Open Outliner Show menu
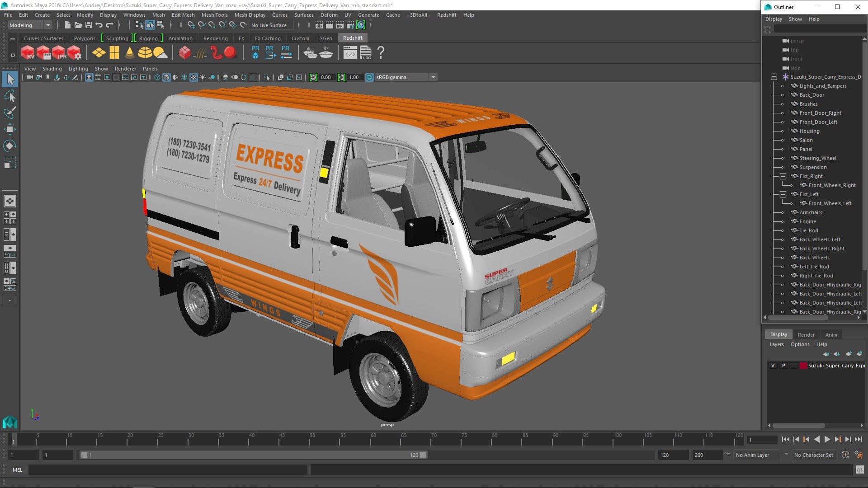 795,19
